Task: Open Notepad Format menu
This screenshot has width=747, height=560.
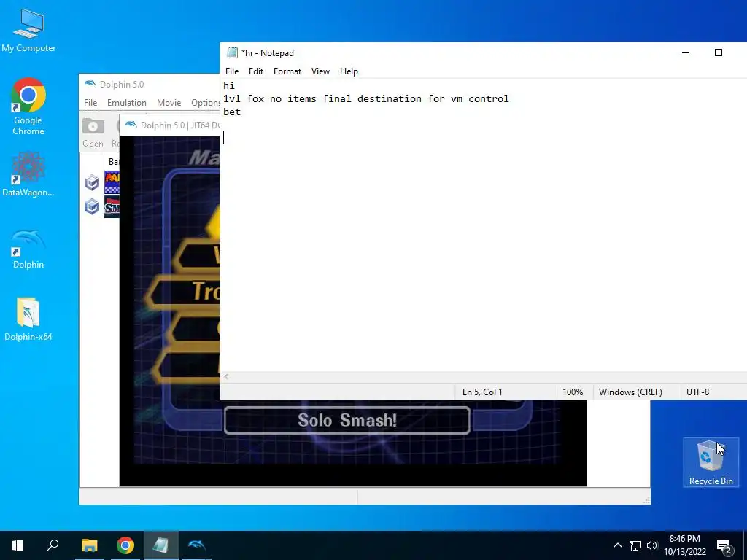Action: click(x=287, y=71)
